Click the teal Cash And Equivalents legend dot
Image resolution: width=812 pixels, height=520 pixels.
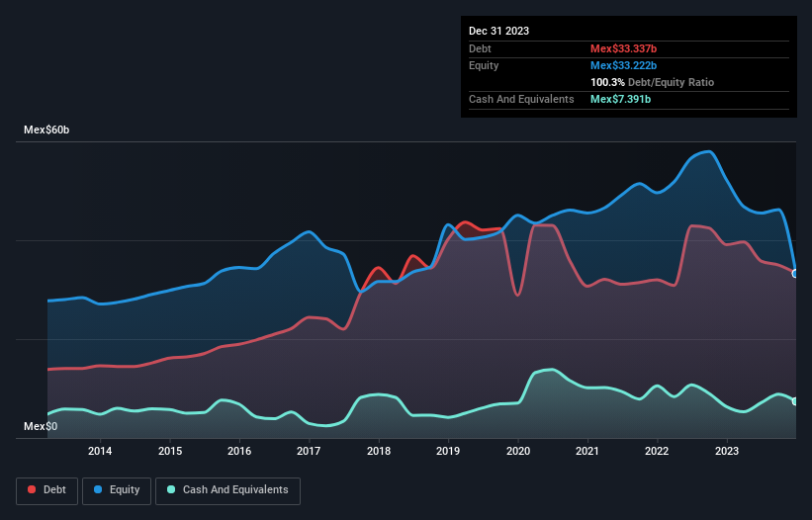click(x=171, y=489)
